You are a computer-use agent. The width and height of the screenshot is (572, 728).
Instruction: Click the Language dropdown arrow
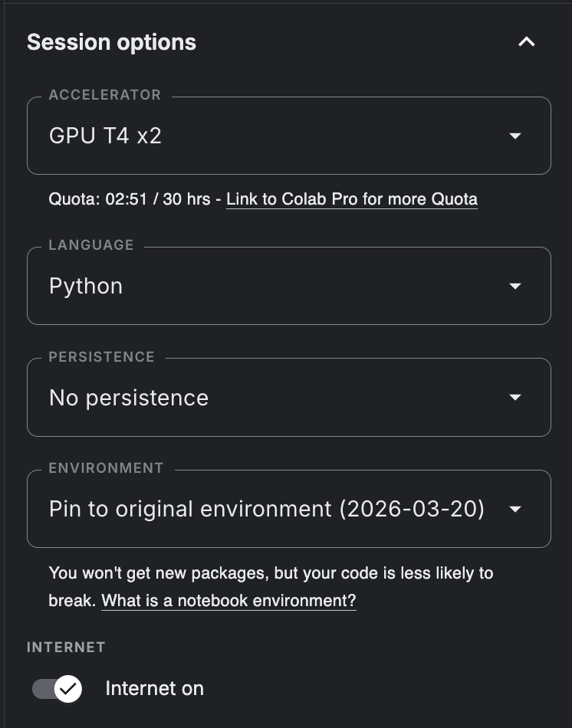(x=515, y=287)
